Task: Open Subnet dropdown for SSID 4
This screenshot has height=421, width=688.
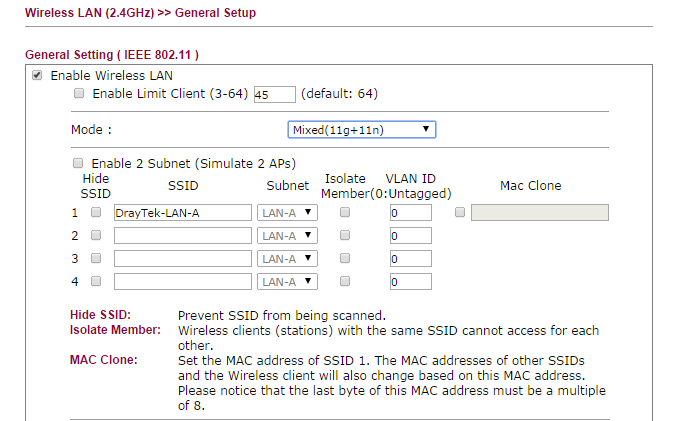Action: coord(287,282)
